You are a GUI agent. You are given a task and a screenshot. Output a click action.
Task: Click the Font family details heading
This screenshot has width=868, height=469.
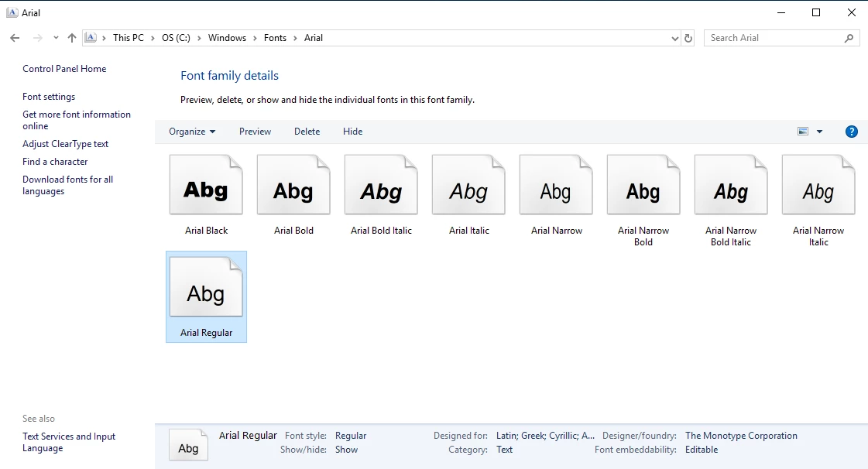229,76
